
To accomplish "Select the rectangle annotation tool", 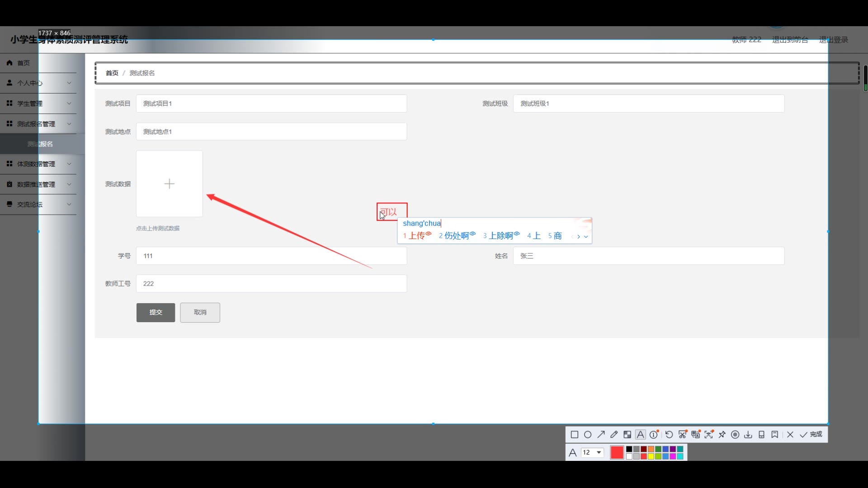I will (575, 435).
